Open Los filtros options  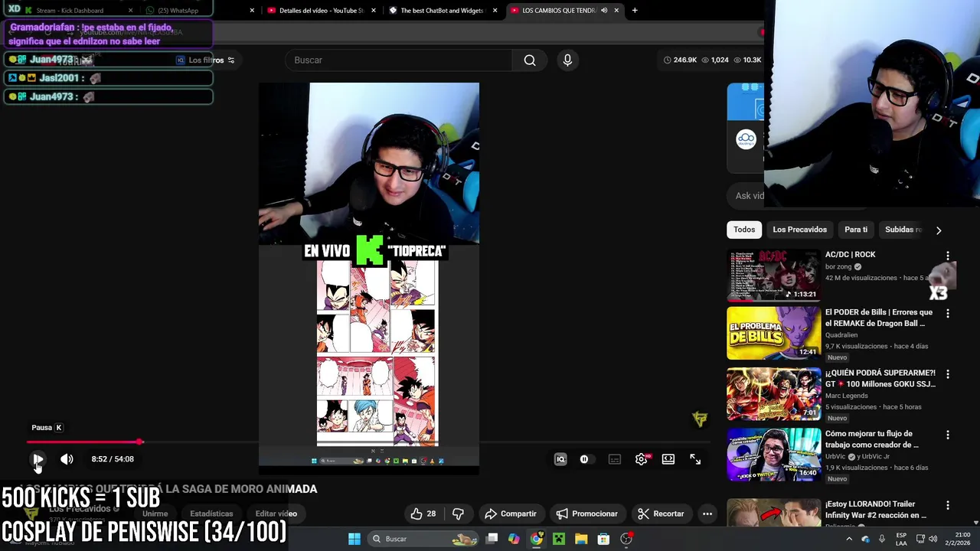coord(205,60)
